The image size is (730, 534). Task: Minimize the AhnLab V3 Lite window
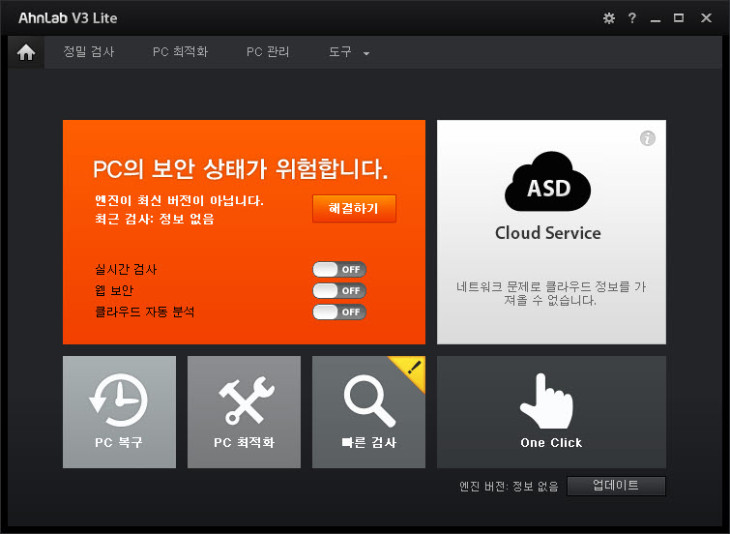656,19
